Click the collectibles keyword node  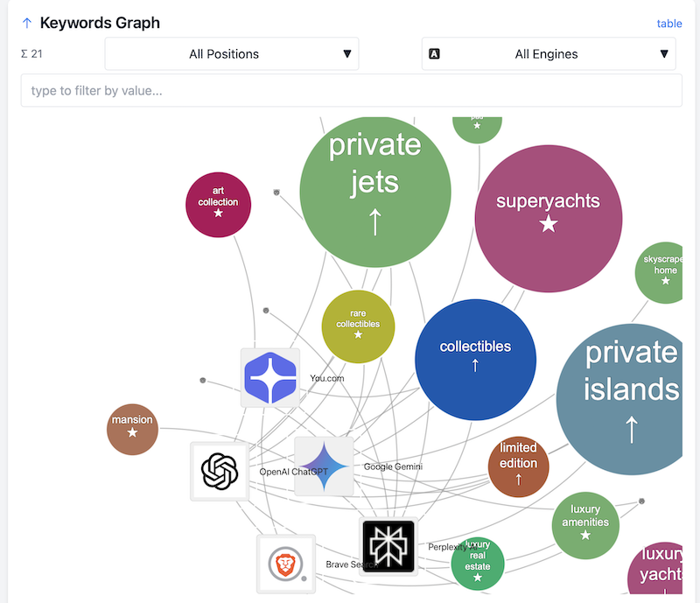pyautogui.click(x=475, y=360)
